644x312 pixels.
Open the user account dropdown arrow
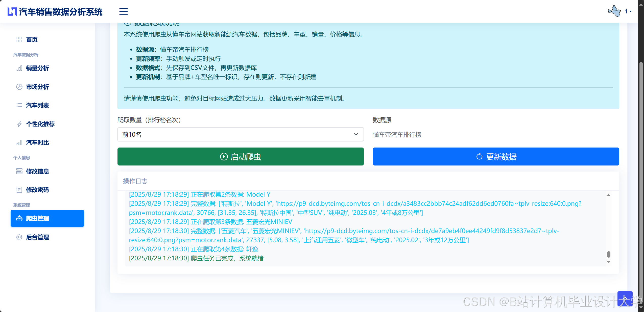631,11
